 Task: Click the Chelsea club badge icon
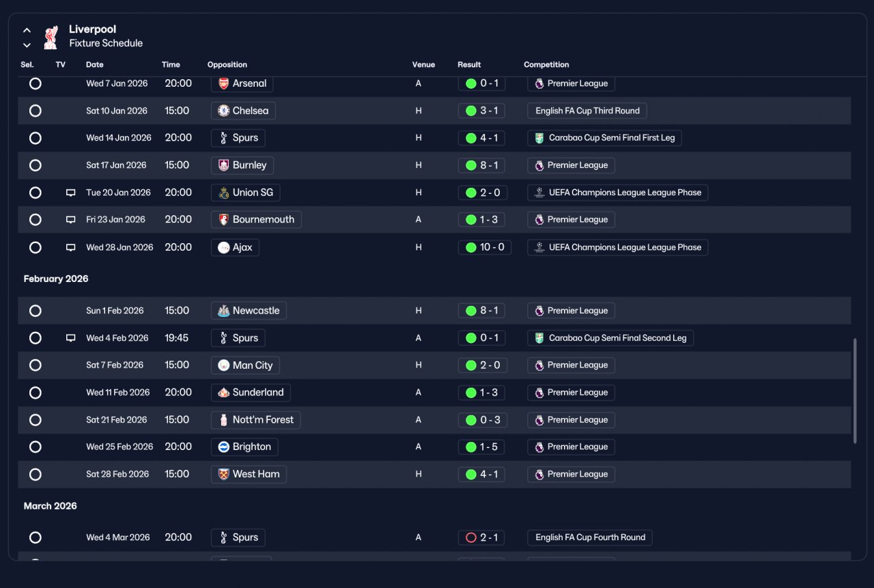click(x=223, y=111)
